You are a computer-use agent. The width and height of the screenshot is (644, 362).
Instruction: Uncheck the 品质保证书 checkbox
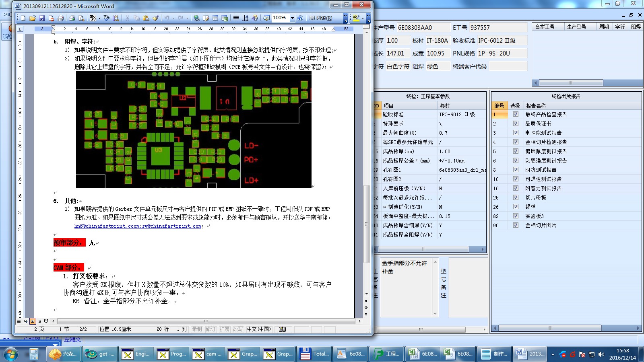[x=516, y=123]
